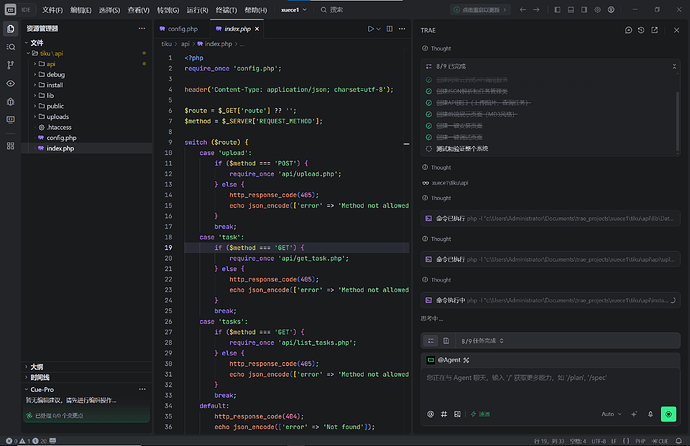
Task: Open the Extensions grid icon
Action: pyautogui.click(x=11, y=146)
